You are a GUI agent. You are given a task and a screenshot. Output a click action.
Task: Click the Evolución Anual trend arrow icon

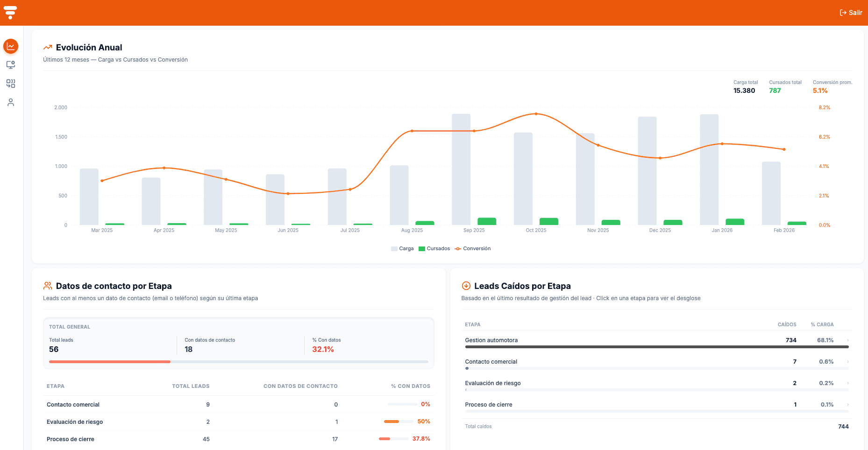pos(48,48)
